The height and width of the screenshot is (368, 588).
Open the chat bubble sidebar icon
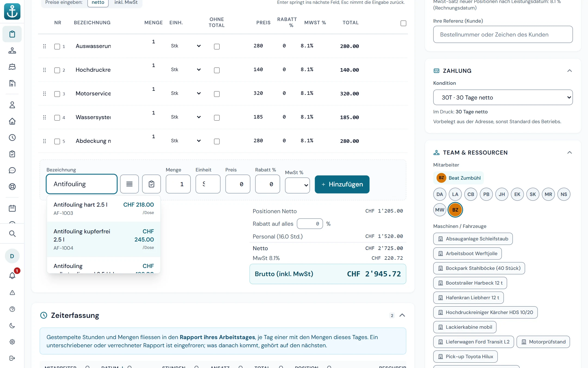point(12,170)
